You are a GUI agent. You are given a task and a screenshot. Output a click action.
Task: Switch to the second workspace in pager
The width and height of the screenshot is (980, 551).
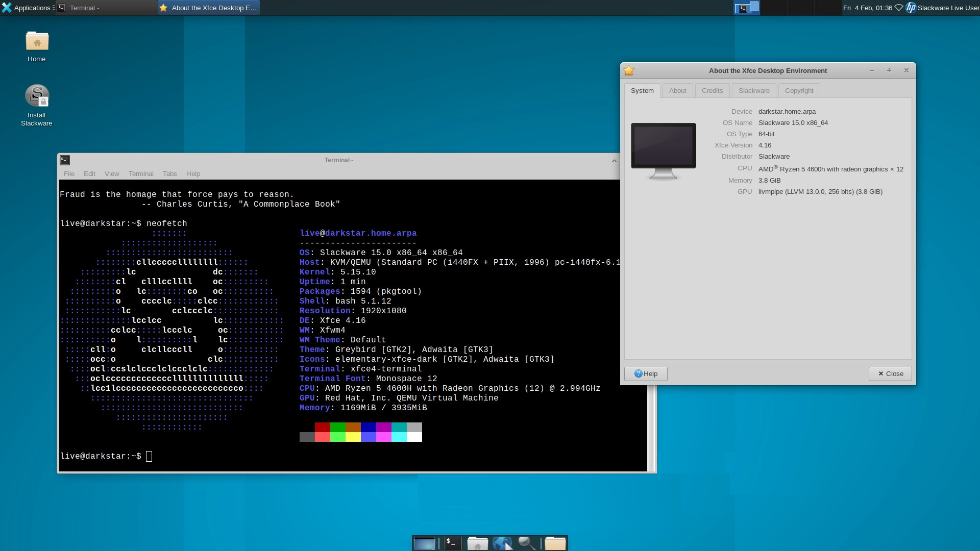pyautogui.click(x=773, y=8)
